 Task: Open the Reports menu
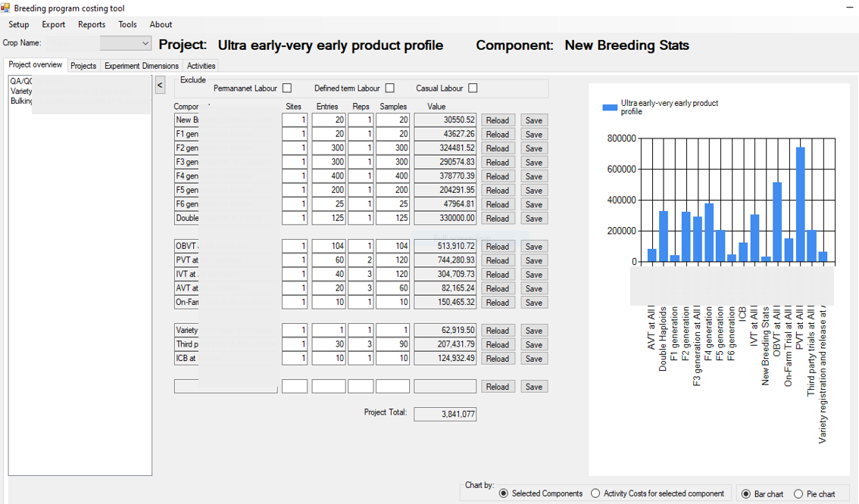tap(92, 25)
